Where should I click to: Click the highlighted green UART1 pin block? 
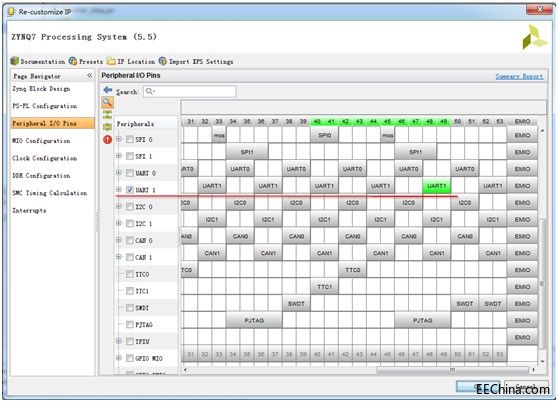pos(436,186)
